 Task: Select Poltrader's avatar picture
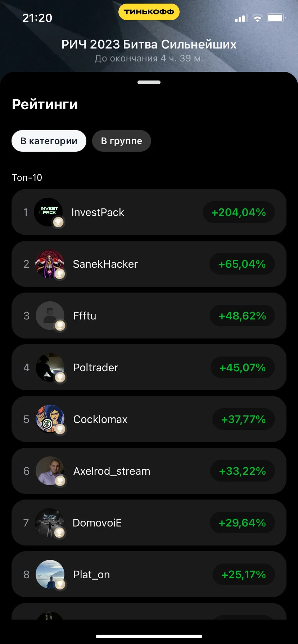click(x=50, y=367)
